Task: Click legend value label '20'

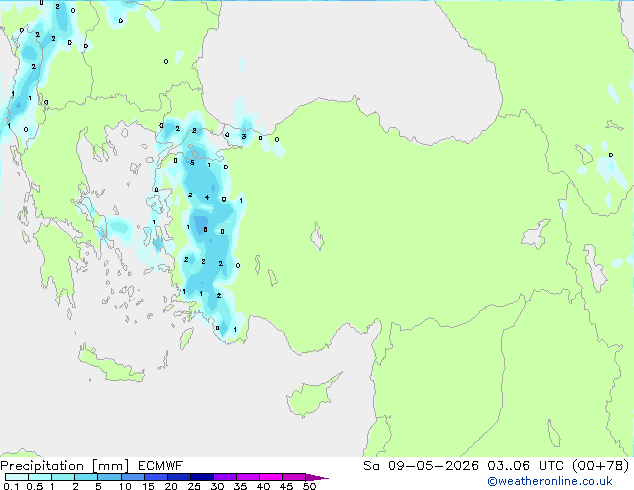Action: tap(171, 486)
